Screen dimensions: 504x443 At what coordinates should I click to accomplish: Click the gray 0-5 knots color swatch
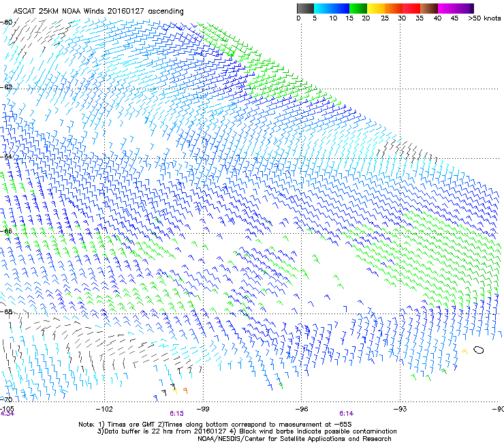point(305,8)
